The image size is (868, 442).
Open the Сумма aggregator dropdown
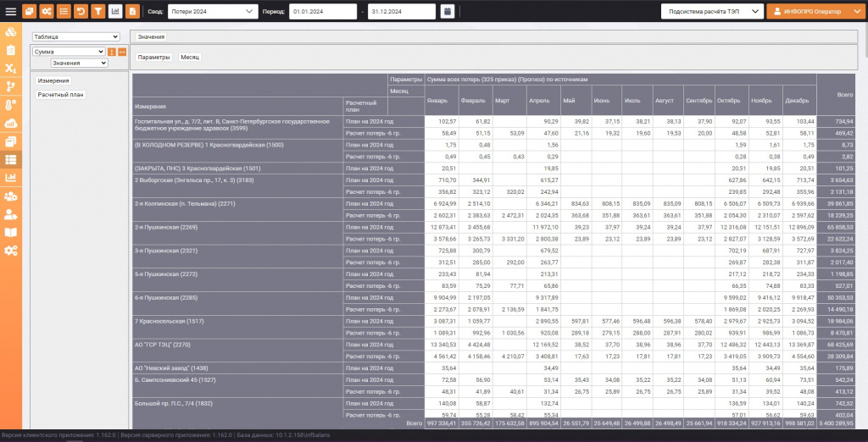tap(69, 52)
